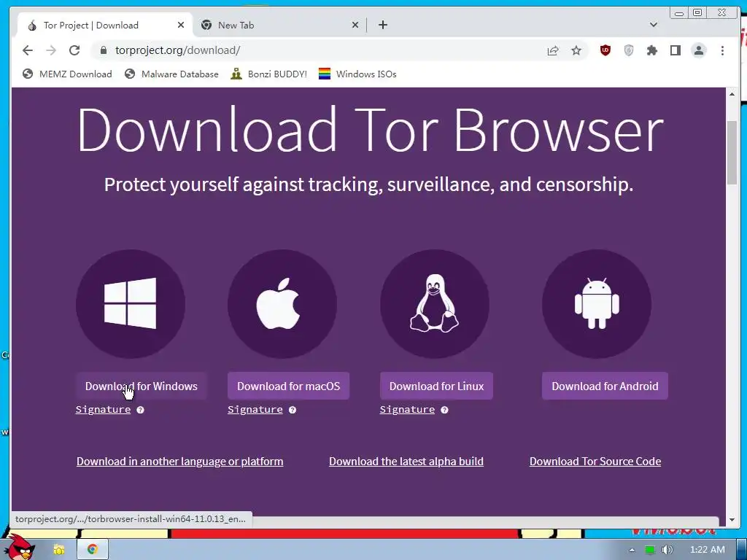Image resolution: width=747 pixels, height=560 pixels.
Task: Click the browser back arrow
Action: pyautogui.click(x=28, y=50)
